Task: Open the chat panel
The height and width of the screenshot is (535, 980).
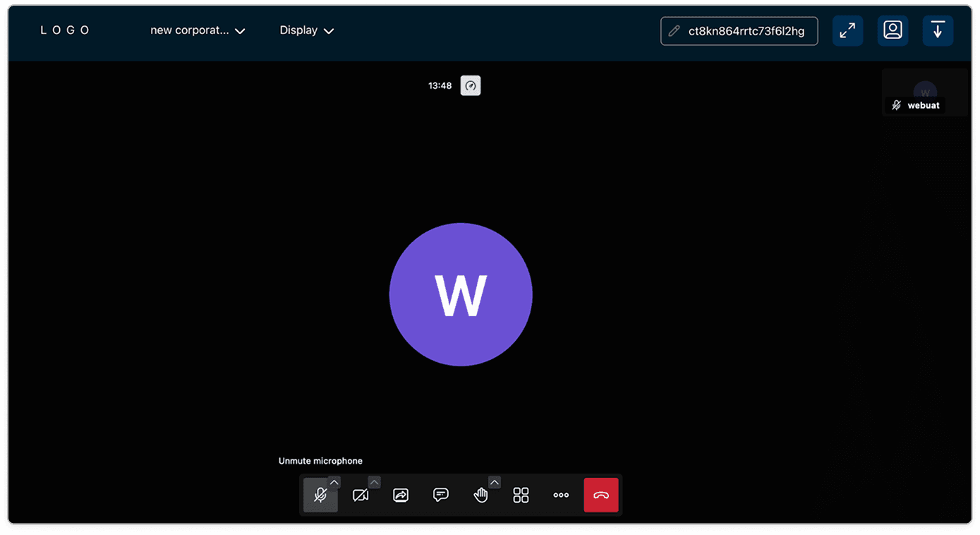Action: pyautogui.click(x=441, y=495)
